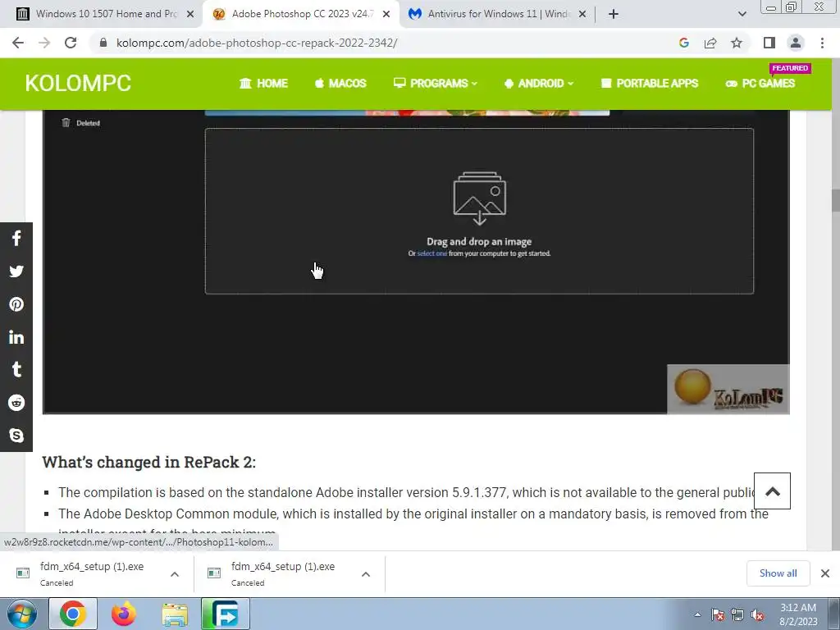Launch Firefox from the taskbar
This screenshot has height=630, width=840.
124,614
